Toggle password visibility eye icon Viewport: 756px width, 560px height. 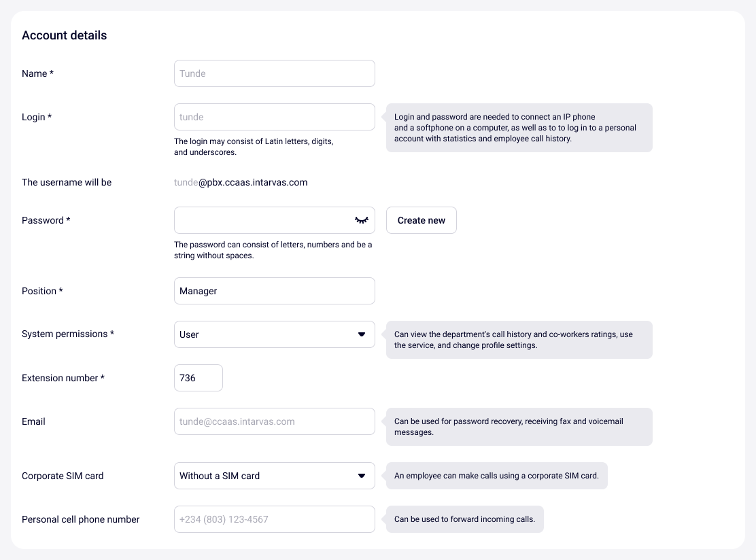click(361, 220)
